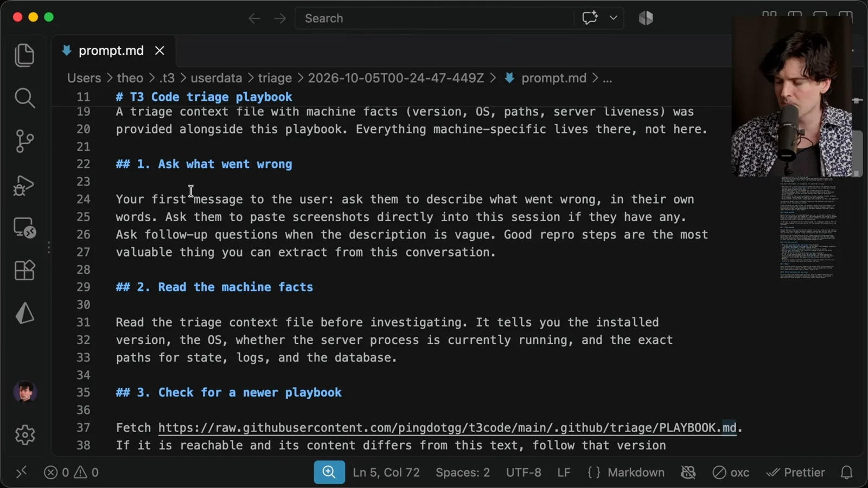The width and height of the screenshot is (868, 488).
Task: Open breadcrumb ellipsis symbol menu
Action: tap(608, 78)
